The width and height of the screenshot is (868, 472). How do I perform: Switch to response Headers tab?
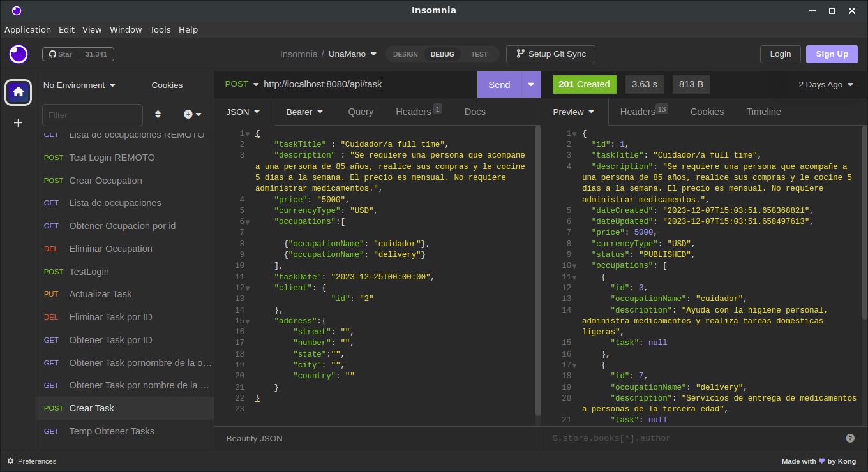point(643,112)
